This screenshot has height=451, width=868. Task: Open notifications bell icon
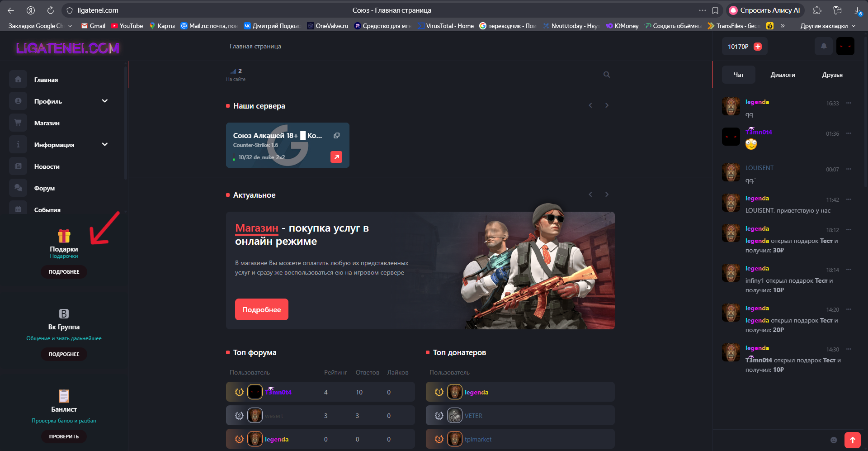(824, 46)
